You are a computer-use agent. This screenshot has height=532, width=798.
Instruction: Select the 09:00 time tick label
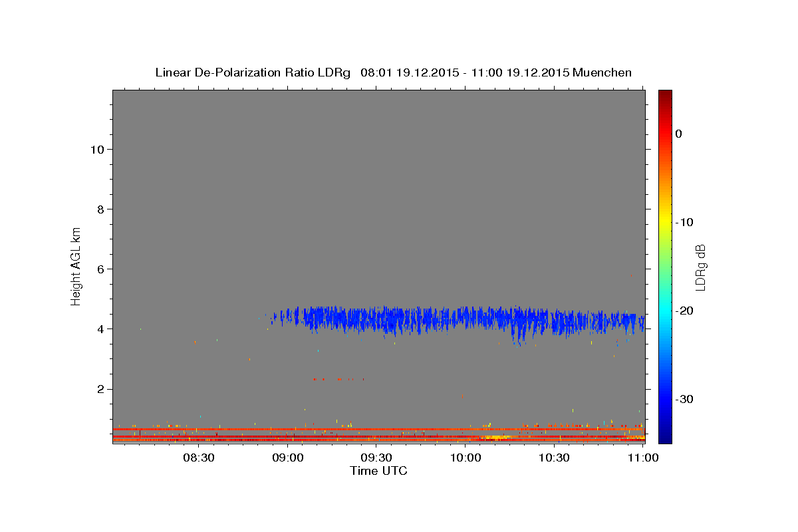(x=289, y=458)
